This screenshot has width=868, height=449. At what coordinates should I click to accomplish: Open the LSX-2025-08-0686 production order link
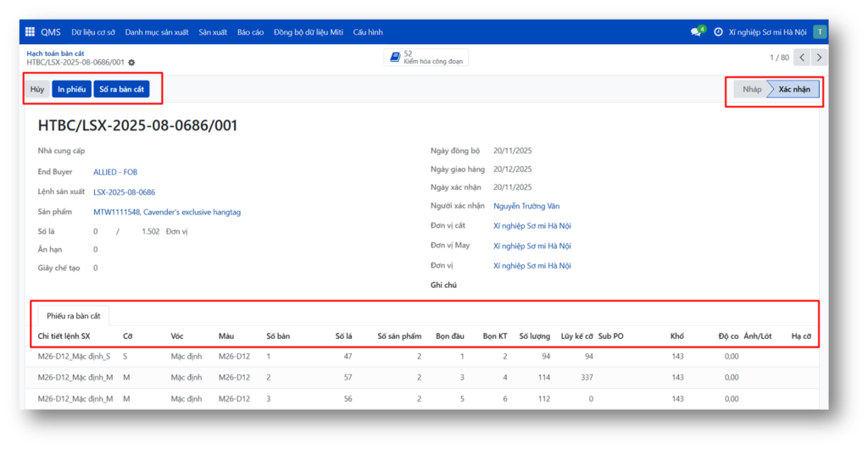pos(124,192)
